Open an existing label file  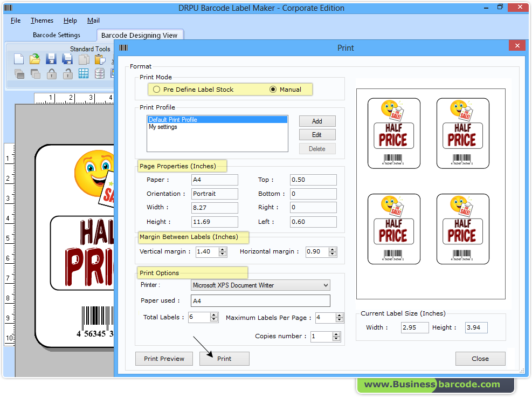click(x=34, y=59)
